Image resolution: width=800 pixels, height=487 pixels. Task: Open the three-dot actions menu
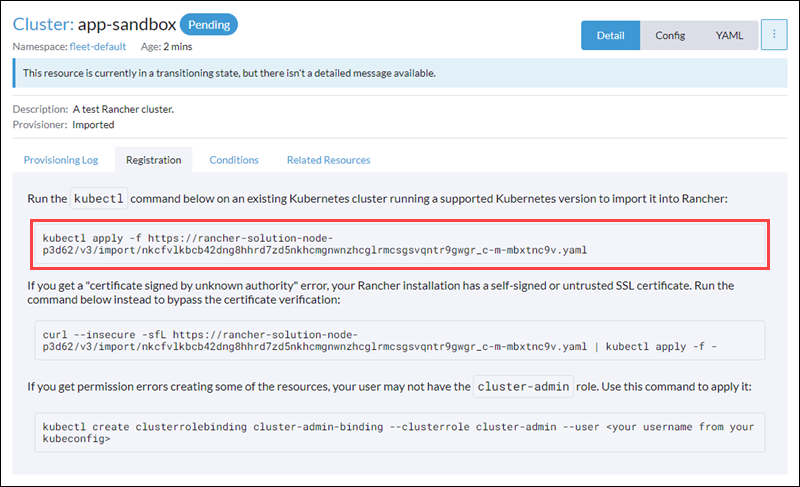(x=774, y=35)
